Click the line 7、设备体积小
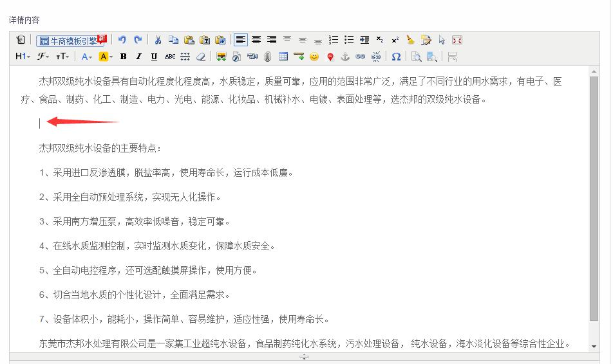The width and height of the screenshot is (613, 364). (x=184, y=320)
